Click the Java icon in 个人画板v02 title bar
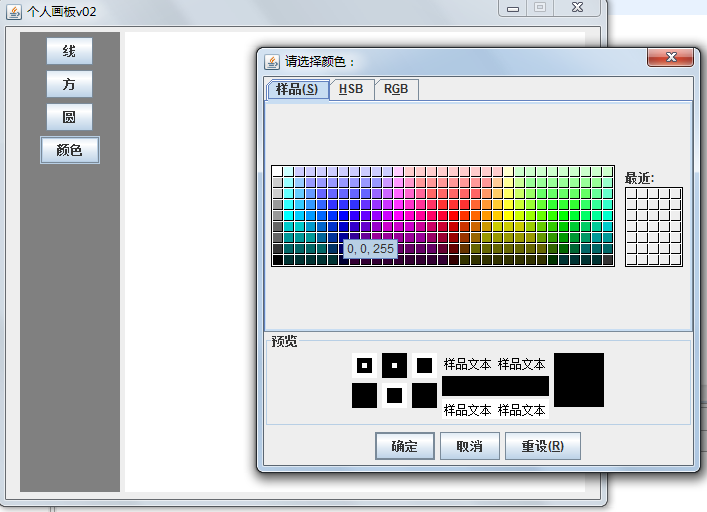 14,12
